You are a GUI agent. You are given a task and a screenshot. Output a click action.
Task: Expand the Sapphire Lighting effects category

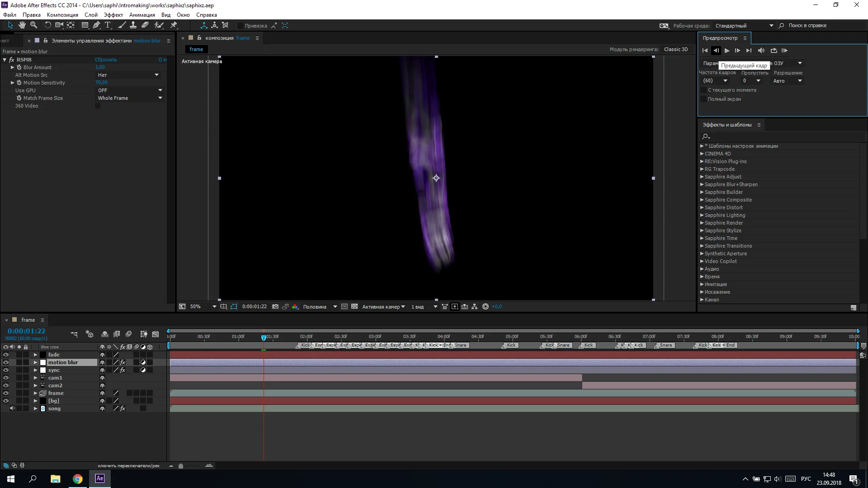pos(702,215)
